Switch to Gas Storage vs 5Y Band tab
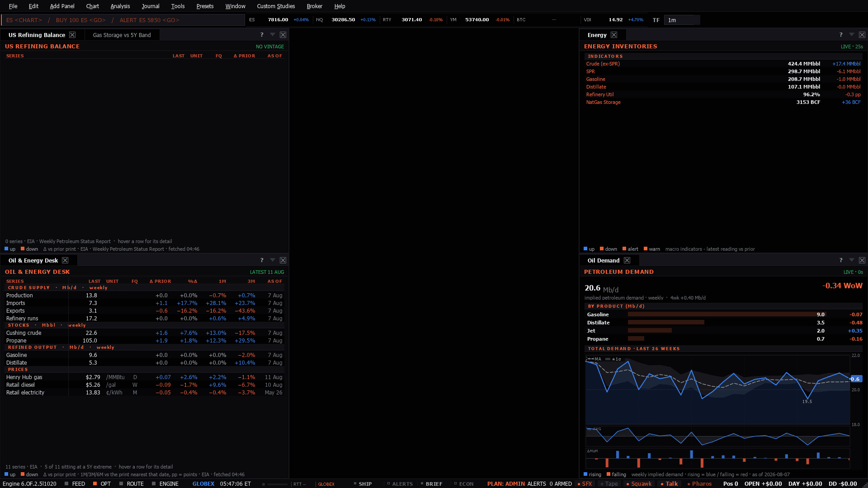Image resolution: width=868 pixels, height=488 pixels. 122,35
